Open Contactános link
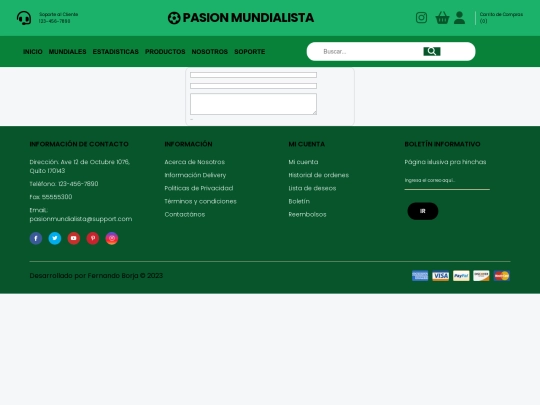Screen dimensions: 540x405 pyautogui.click(x=185, y=214)
